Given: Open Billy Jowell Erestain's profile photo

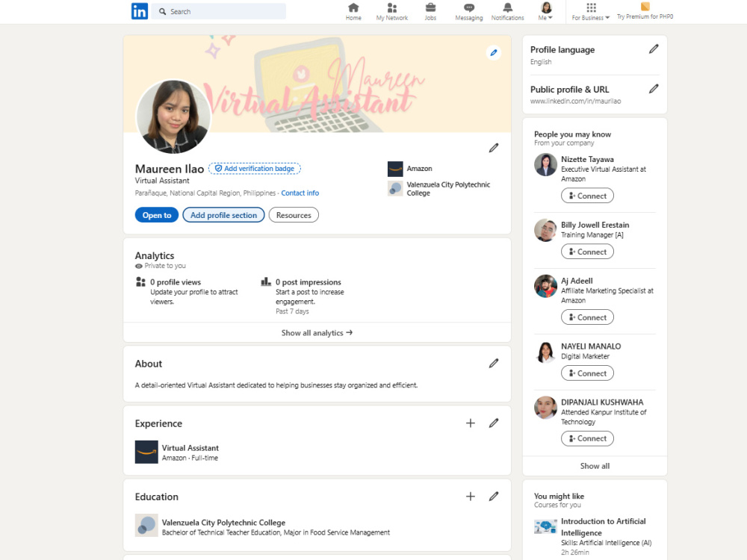Looking at the screenshot, I should pos(545,230).
